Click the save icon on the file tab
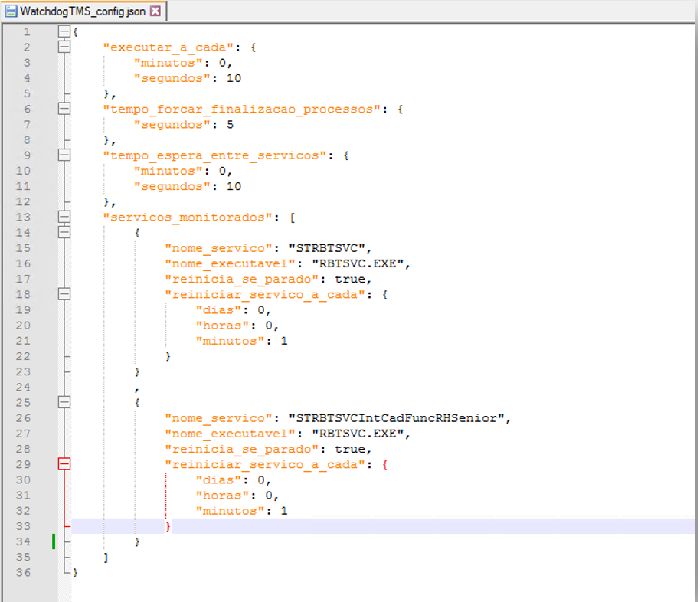This screenshot has height=602, width=700. (x=11, y=11)
